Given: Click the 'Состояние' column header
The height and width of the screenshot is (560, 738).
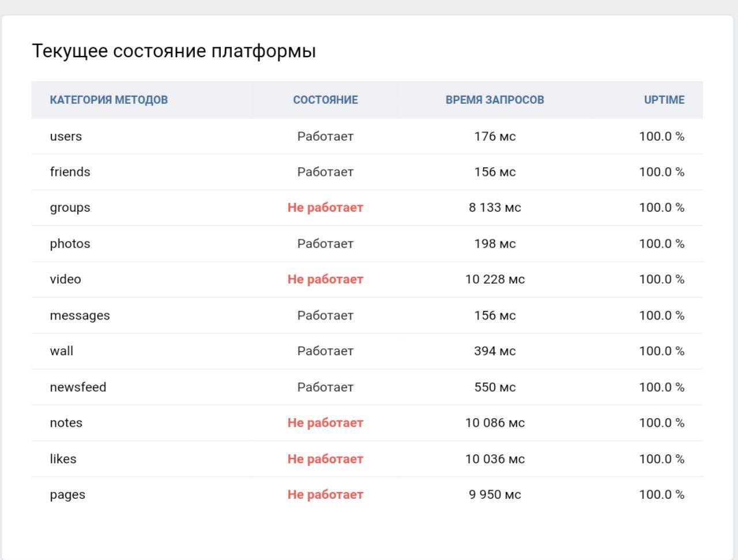Looking at the screenshot, I should point(325,100).
